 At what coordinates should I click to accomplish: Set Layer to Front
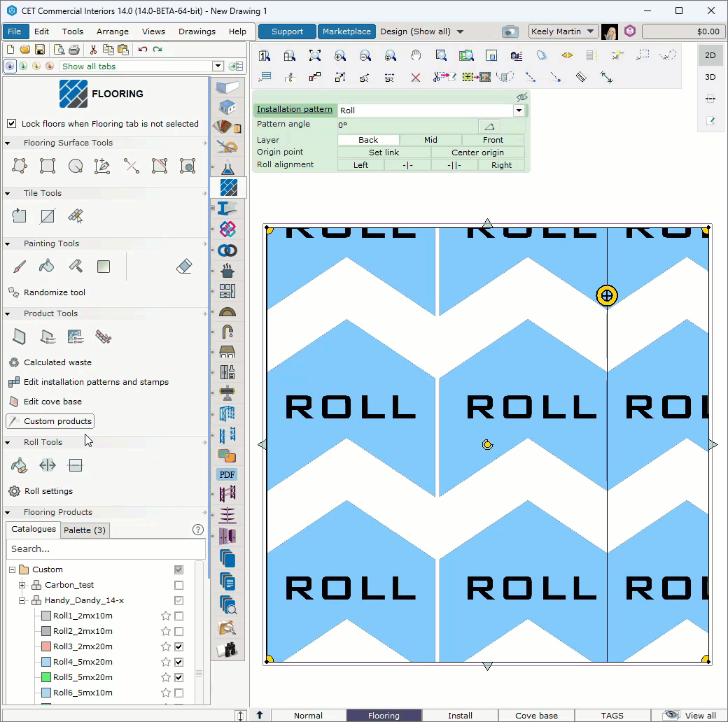coord(493,140)
